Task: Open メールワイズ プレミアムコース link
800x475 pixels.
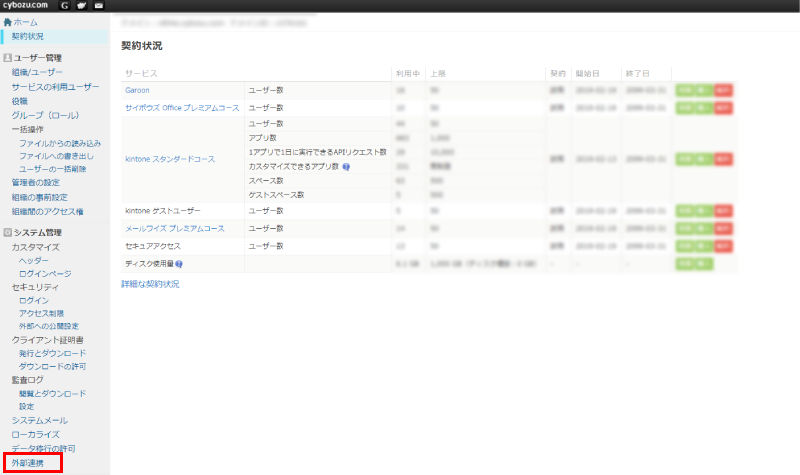Action: click(x=174, y=229)
